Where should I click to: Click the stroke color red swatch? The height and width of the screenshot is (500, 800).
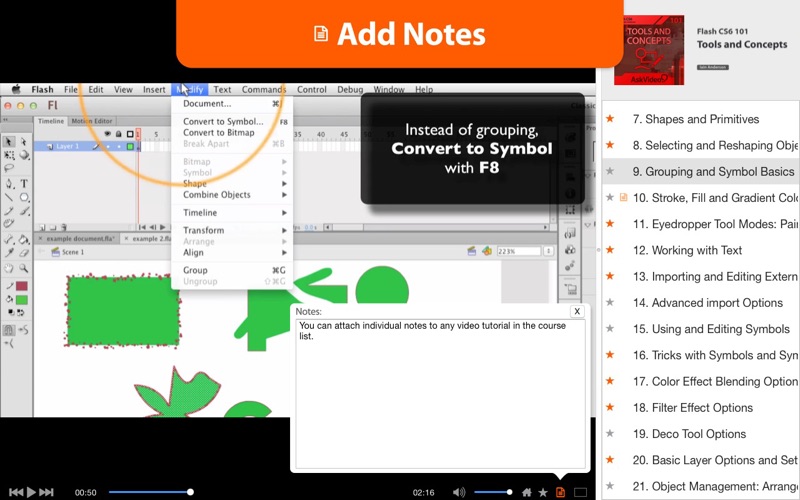click(21, 286)
